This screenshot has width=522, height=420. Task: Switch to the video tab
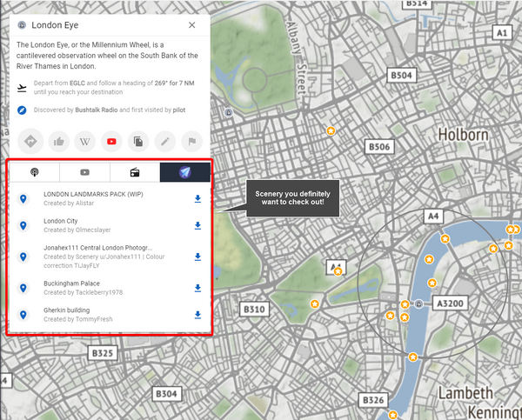click(x=84, y=172)
